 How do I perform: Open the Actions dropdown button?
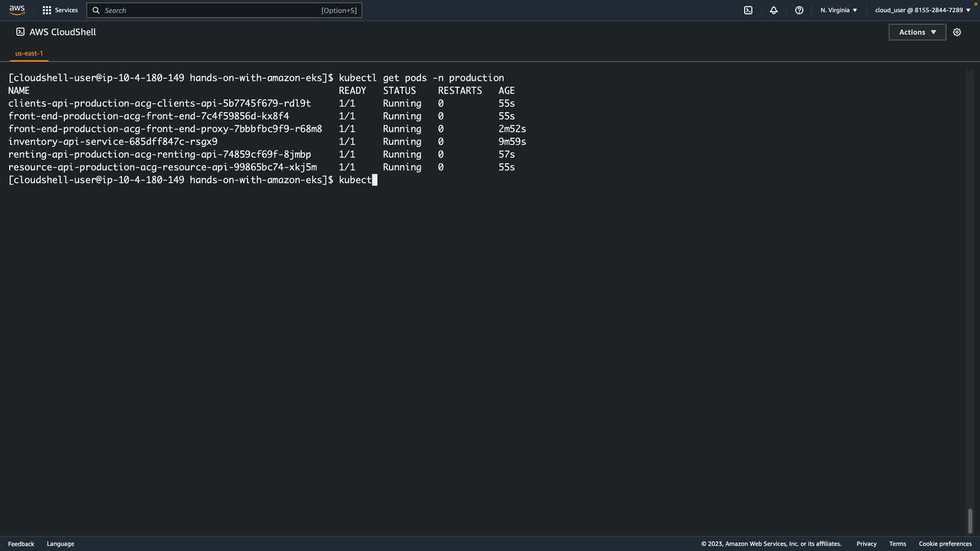point(917,32)
